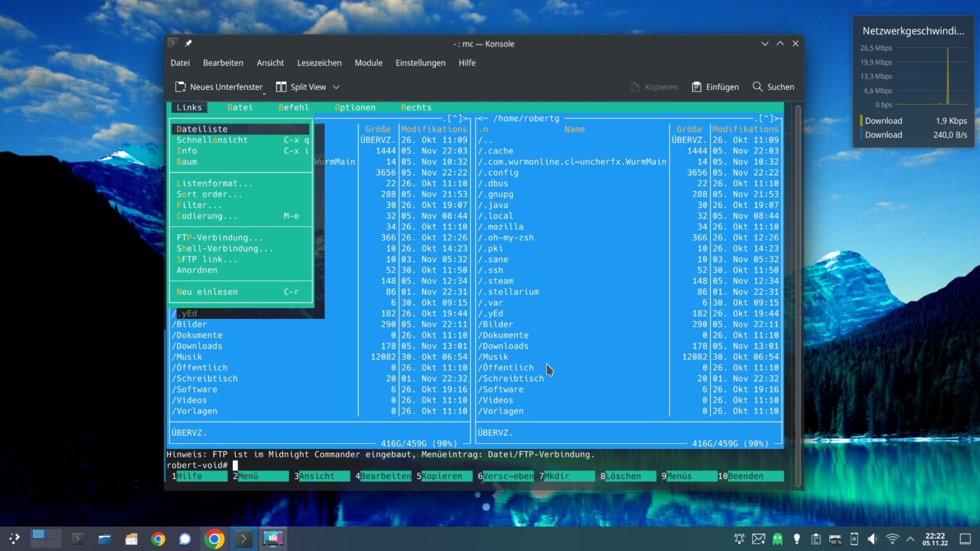The width and height of the screenshot is (980, 551).
Task: Expand the hidden system tray icons arrow
Action: click(910, 539)
